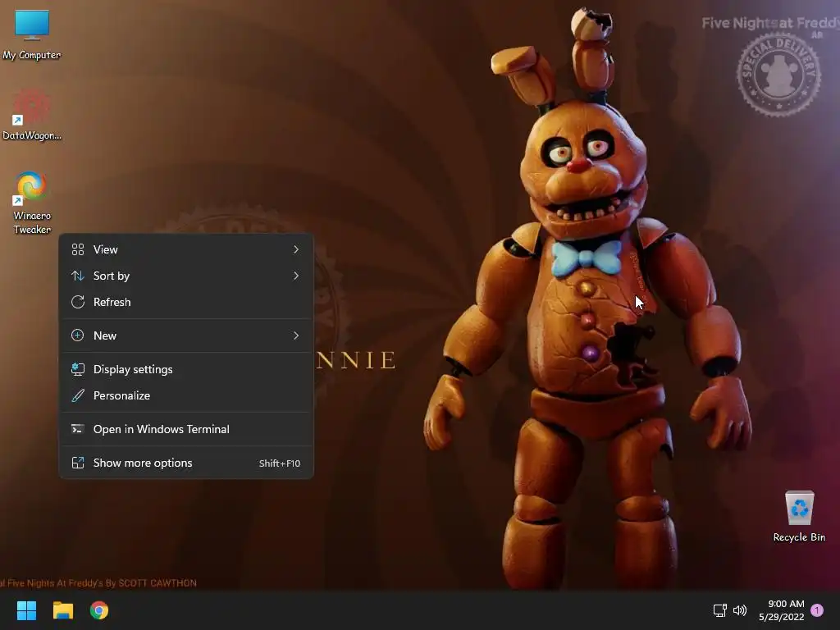The image size is (840, 630).
Task: Expand the New submenu chevron
Action: (x=295, y=336)
